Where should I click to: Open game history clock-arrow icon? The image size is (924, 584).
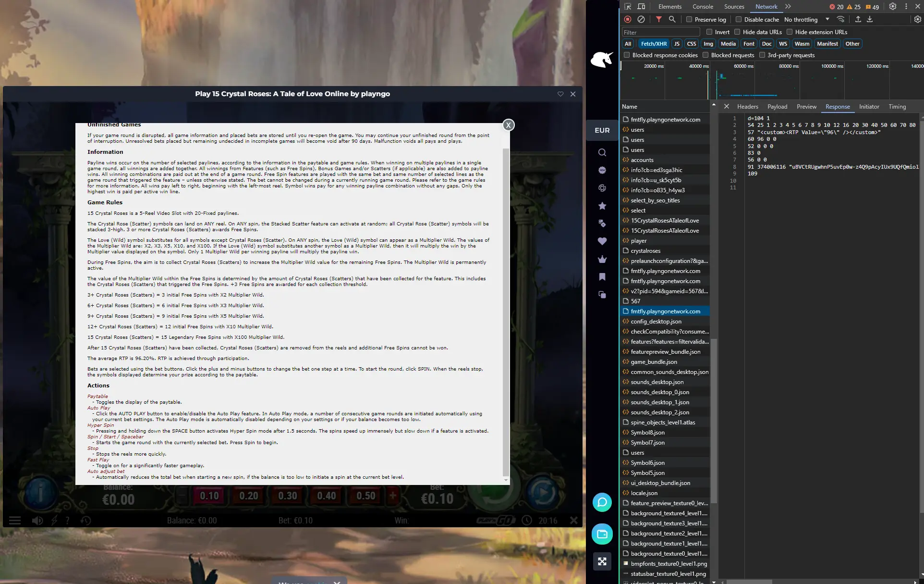pyautogui.click(x=86, y=521)
